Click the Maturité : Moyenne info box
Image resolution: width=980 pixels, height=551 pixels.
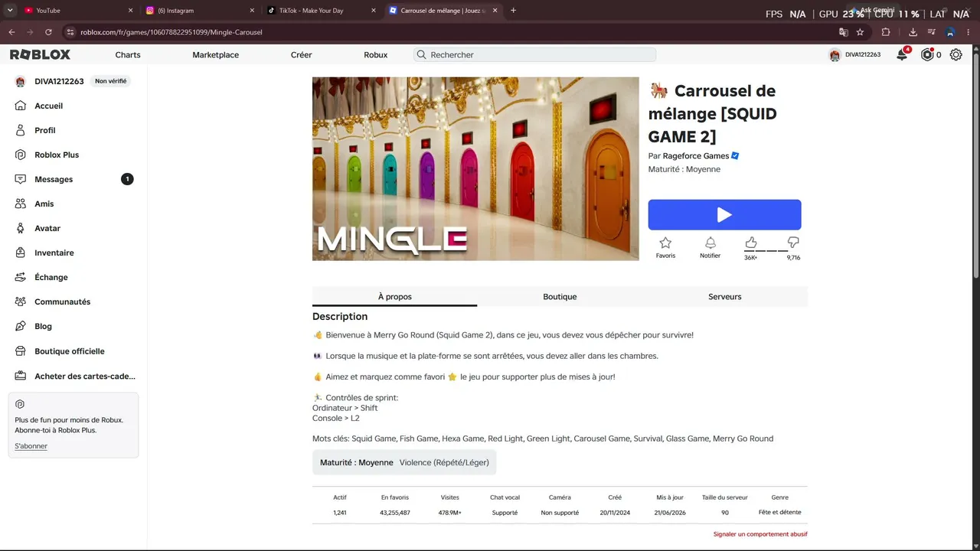pos(404,462)
